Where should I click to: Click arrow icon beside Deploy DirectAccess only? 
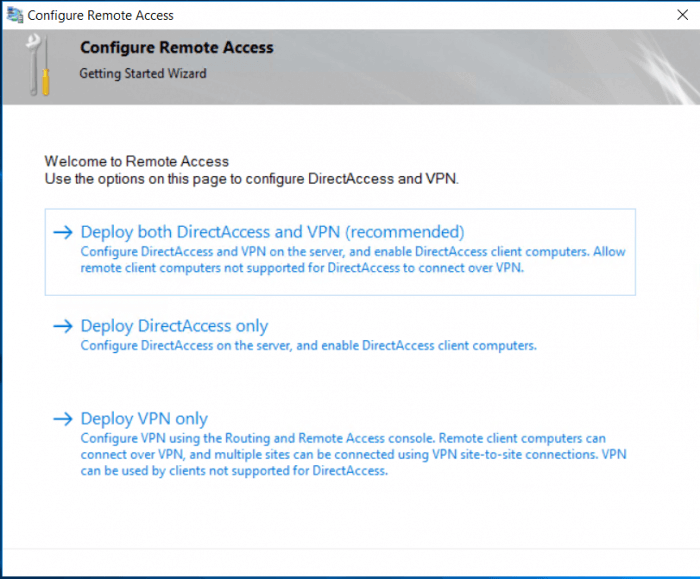coord(62,326)
